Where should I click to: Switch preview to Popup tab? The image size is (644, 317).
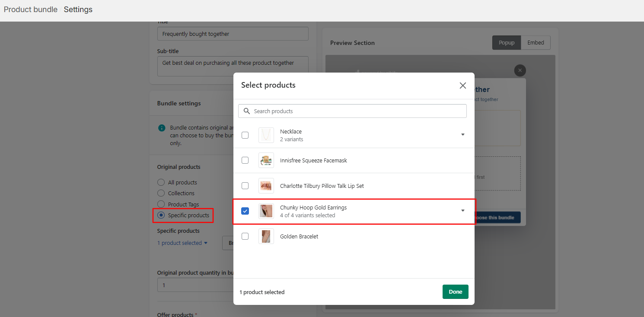point(507,43)
